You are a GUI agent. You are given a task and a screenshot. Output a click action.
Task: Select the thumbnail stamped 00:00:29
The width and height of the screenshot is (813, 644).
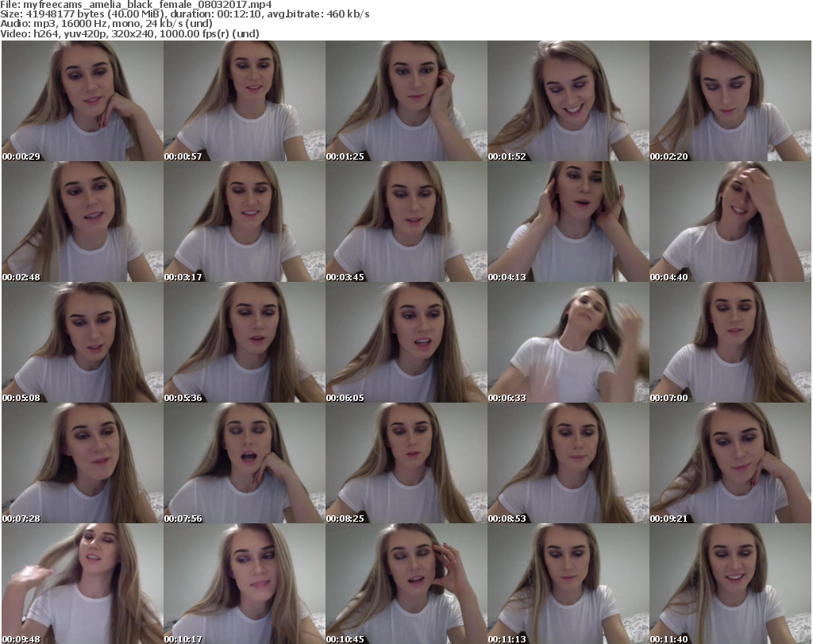click(83, 101)
